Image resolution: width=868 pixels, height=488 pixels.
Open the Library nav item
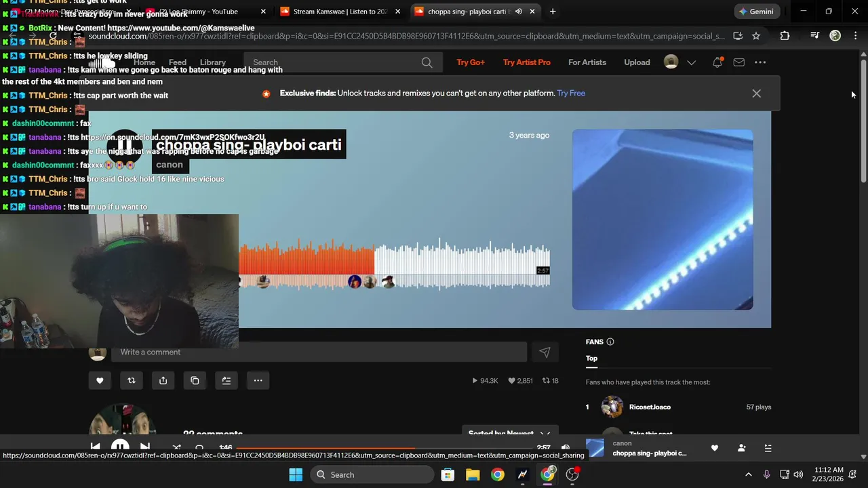tap(213, 62)
